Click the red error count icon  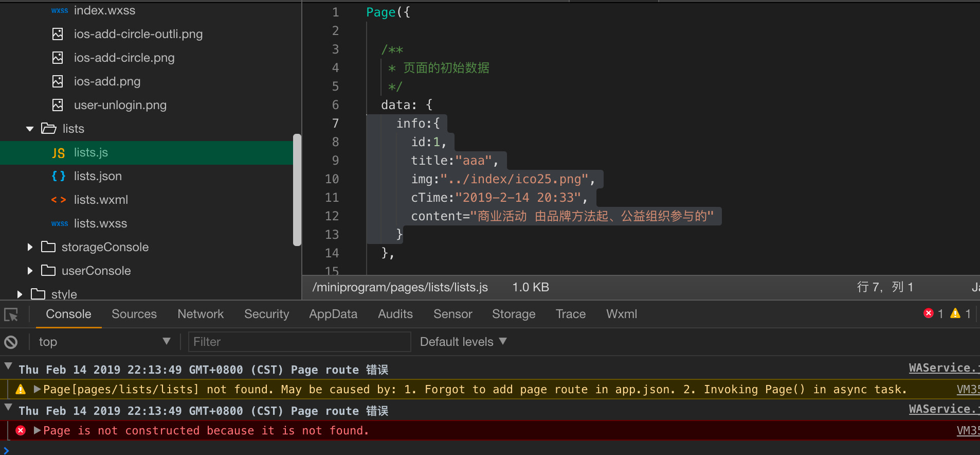pos(928,313)
